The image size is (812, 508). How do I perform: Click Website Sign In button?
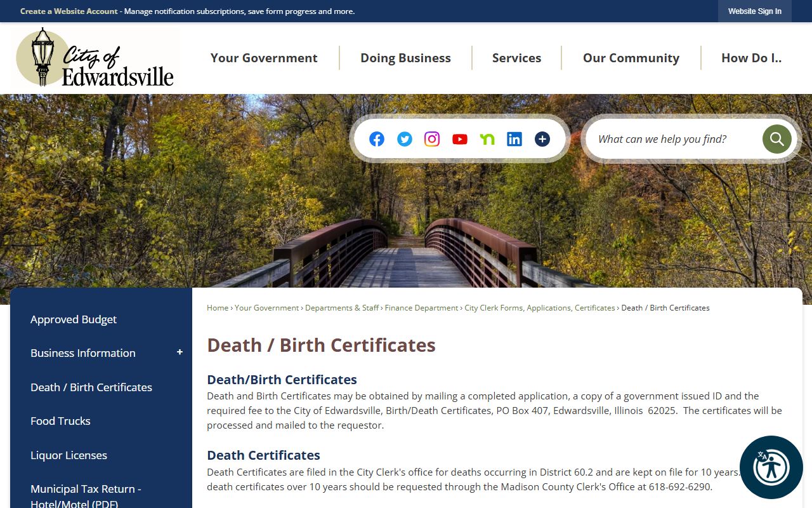pos(755,11)
